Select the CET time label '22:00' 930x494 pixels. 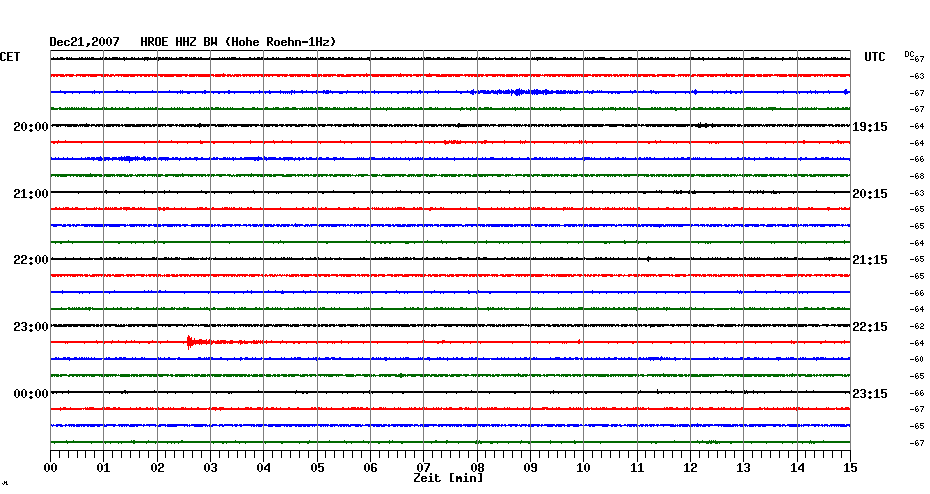point(31,260)
